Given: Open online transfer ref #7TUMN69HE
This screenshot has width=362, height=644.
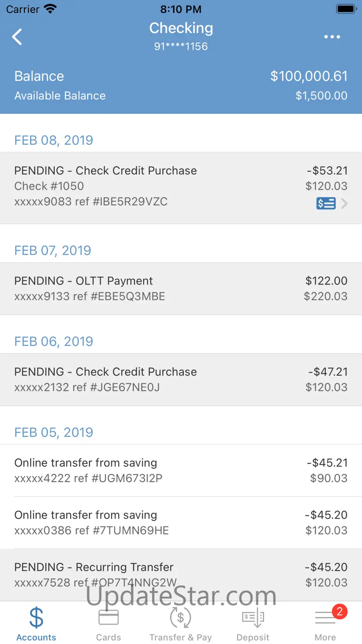Looking at the screenshot, I should point(181,522).
